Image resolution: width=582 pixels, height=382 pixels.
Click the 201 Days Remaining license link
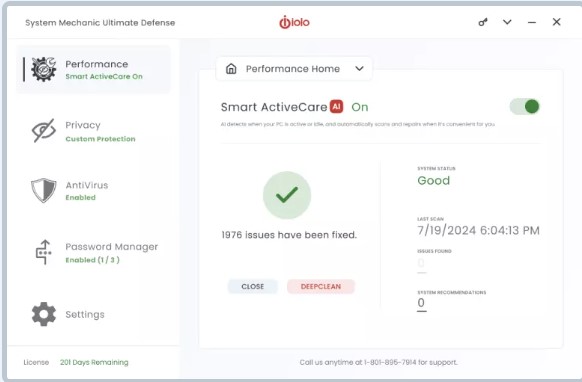point(94,362)
